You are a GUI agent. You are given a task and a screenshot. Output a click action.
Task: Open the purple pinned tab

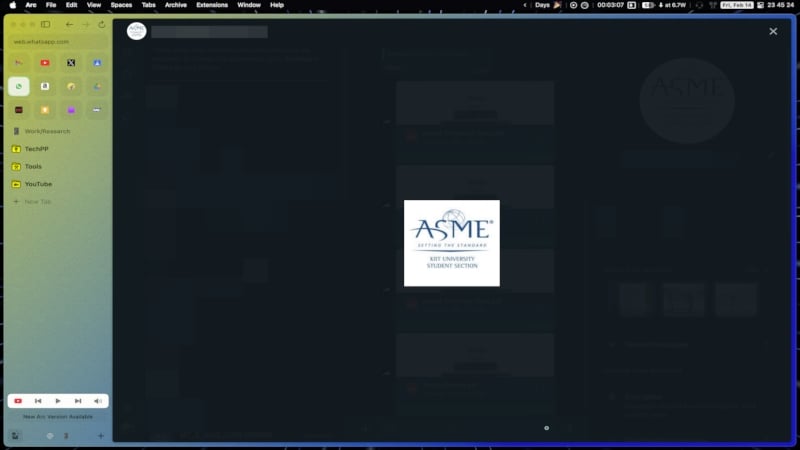[x=71, y=110]
